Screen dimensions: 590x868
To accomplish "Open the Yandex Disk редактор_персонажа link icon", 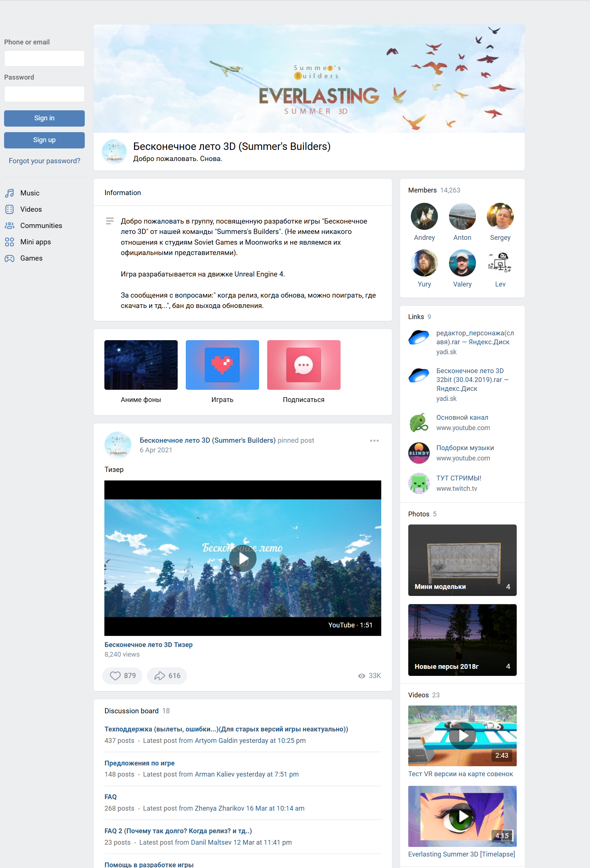I will pyautogui.click(x=419, y=338).
